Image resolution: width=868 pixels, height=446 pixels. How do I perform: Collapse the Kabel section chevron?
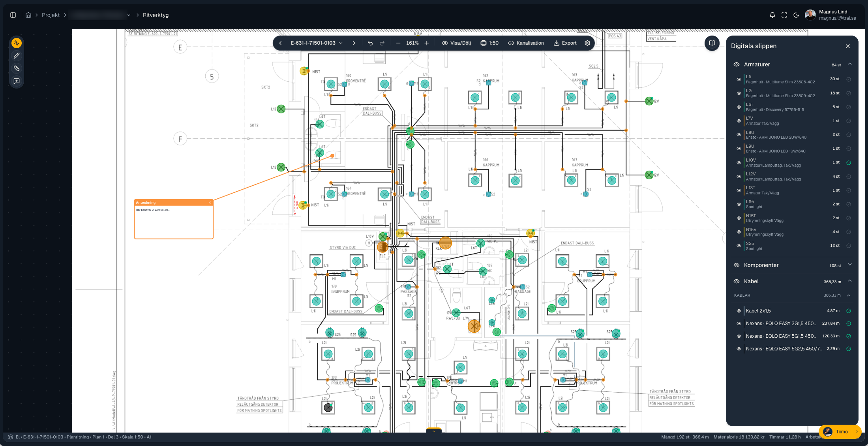click(850, 281)
